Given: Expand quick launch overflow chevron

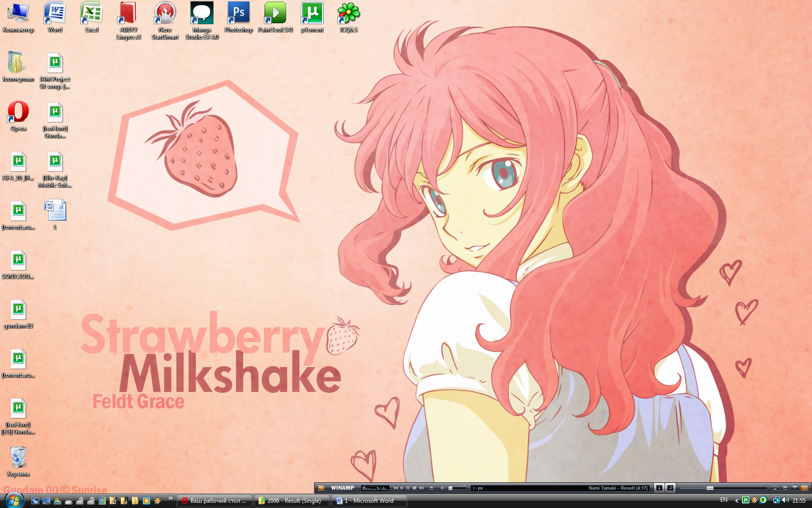Looking at the screenshot, I should pyautogui.click(x=170, y=498).
